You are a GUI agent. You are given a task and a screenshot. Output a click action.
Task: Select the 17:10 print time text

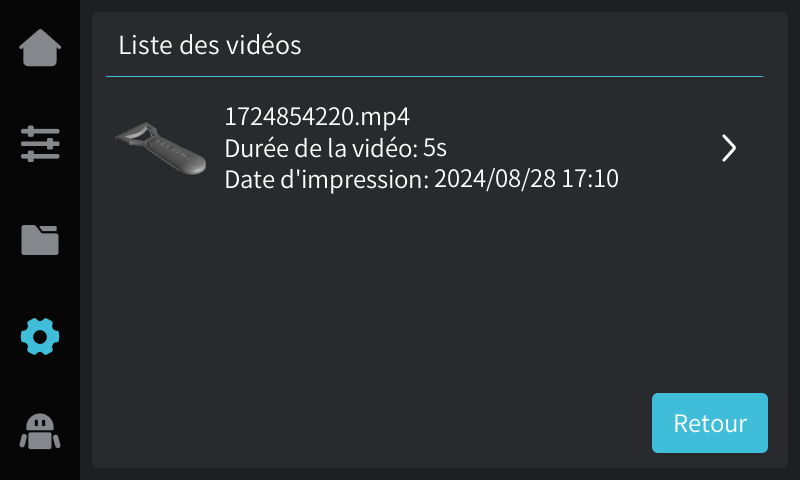[x=590, y=179]
